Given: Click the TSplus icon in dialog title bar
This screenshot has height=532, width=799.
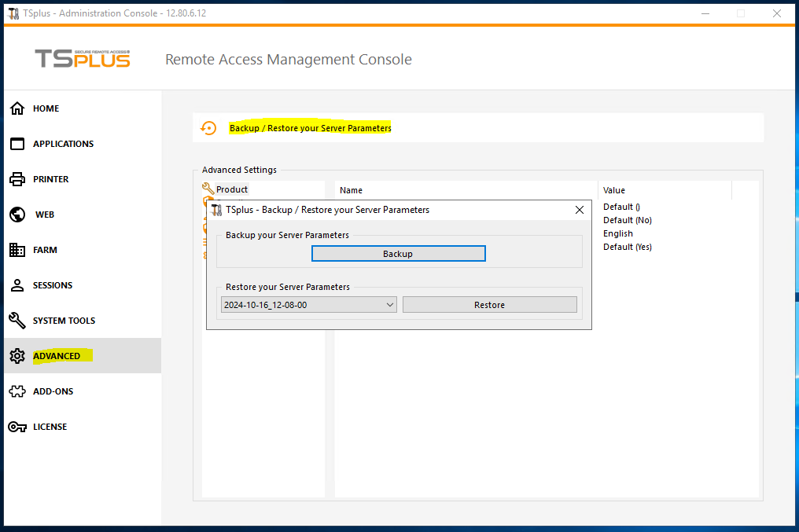Looking at the screenshot, I should click(x=216, y=210).
